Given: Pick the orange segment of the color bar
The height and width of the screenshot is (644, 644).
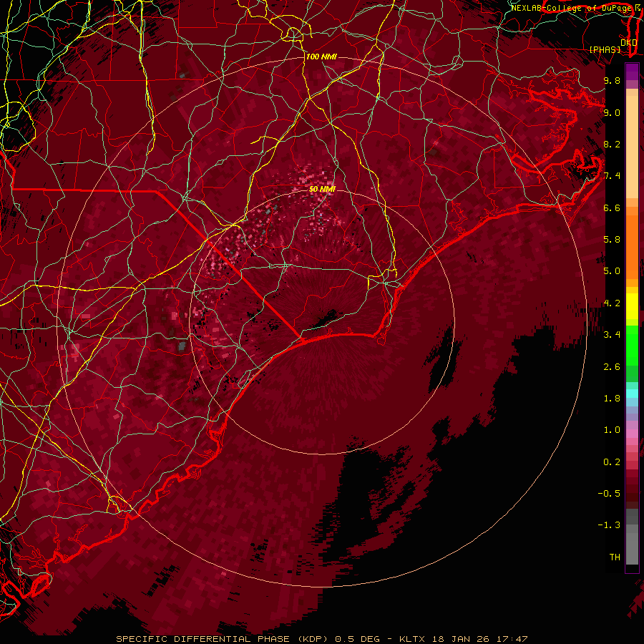Looking at the screenshot, I should click(632, 246).
